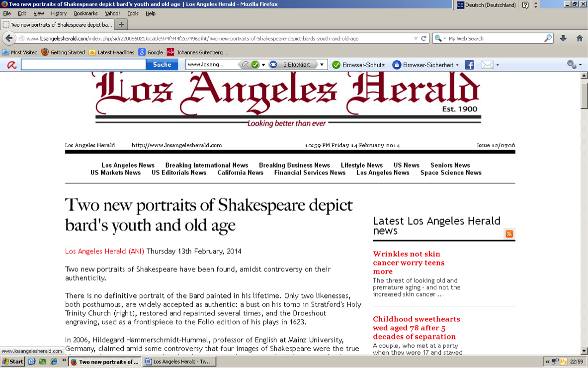Screen dimensions: 588x368
Task: Open the Most Visited bookmark
Action: pyautogui.click(x=20, y=53)
